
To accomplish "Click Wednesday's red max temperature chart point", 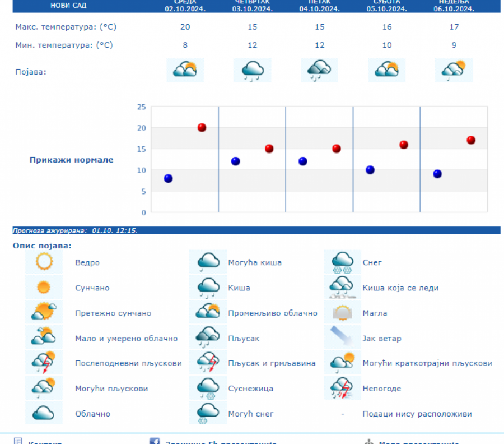I will click(202, 128).
